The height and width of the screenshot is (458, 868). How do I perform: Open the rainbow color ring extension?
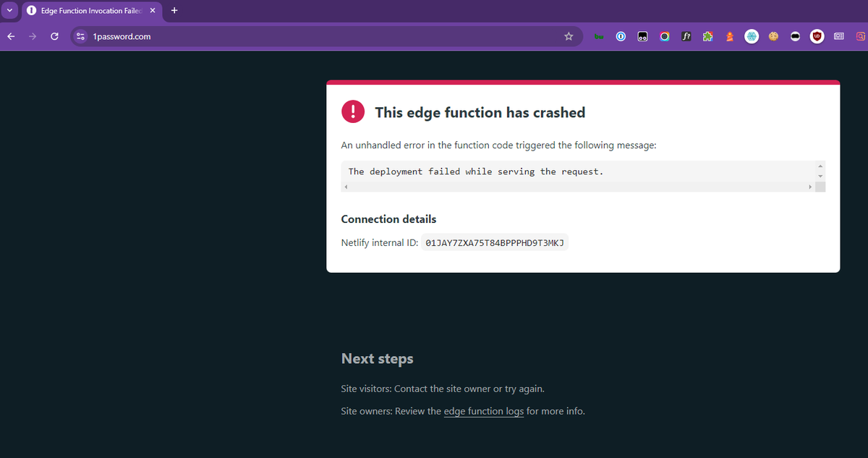point(664,36)
